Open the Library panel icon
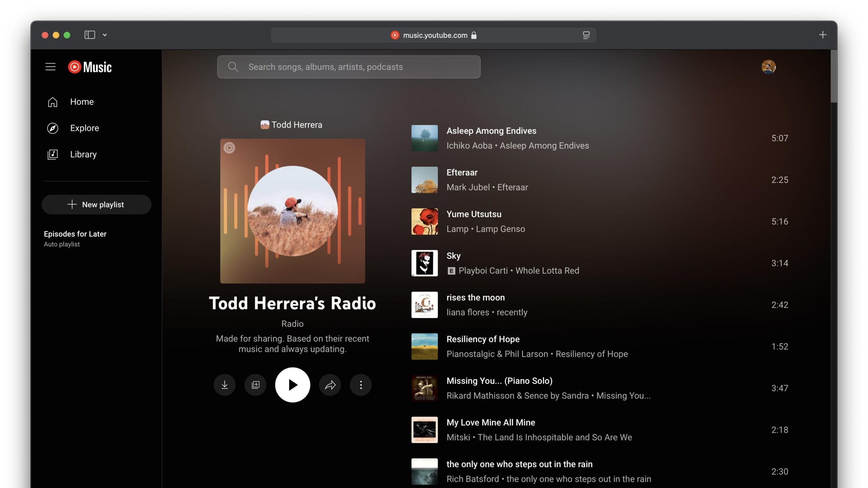The image size is (868, 488). point(53,154)
